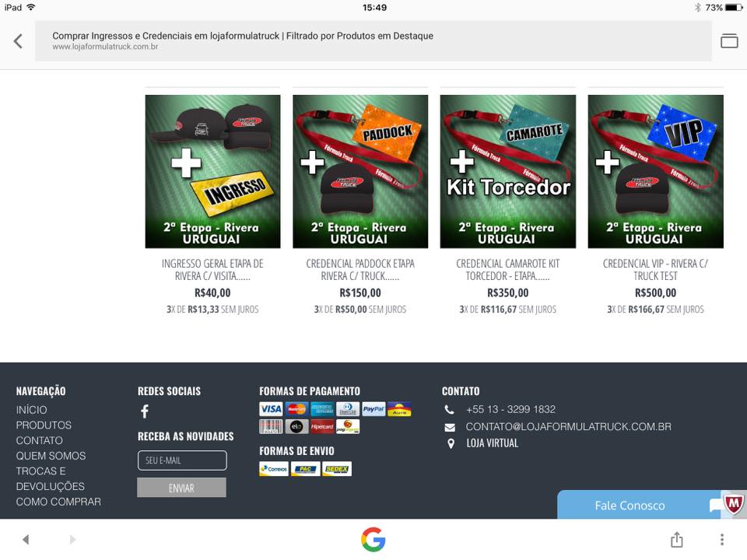Open Credencial Paddock Etapa Rivera title
747x560 pixels.
click(x=360, y=270)
